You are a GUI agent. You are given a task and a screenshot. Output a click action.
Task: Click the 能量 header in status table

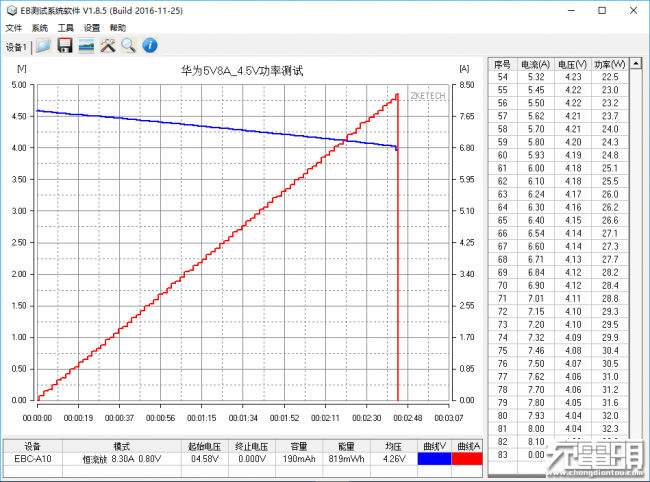[346, 446]
